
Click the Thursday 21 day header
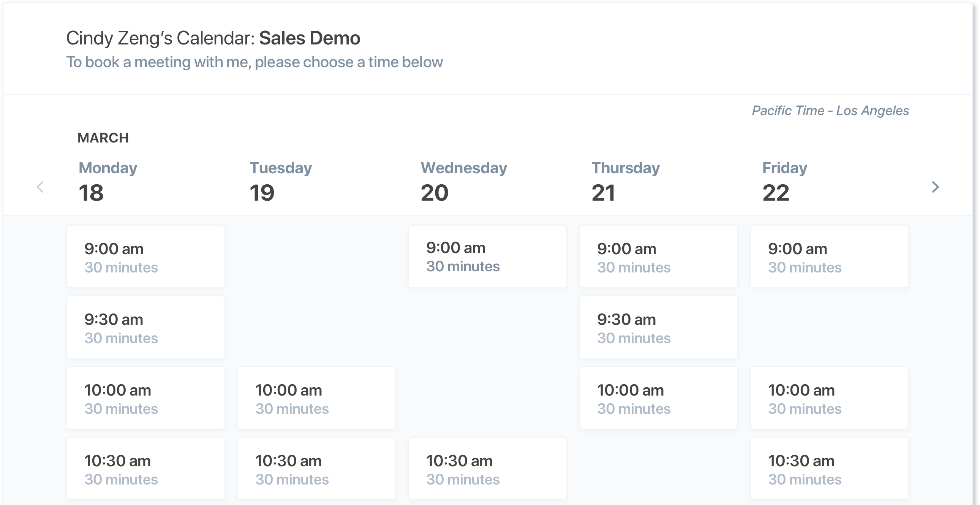[x=626, y=182]
